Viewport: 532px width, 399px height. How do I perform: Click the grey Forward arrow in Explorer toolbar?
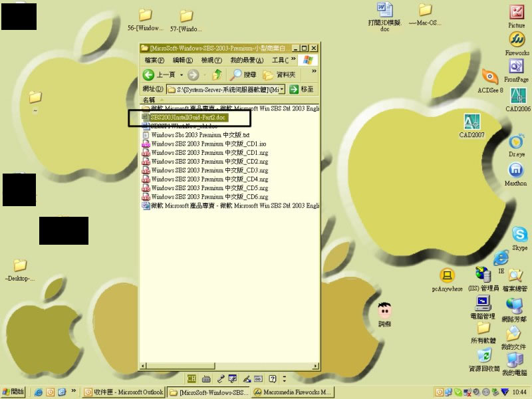[x=194, y=74]
